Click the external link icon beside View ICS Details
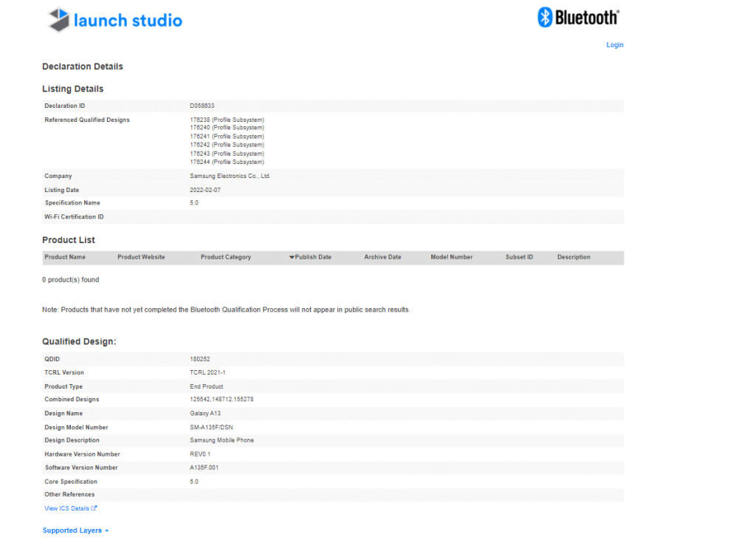The width and height of the screenshot is (756, 543). click(94, 508)
